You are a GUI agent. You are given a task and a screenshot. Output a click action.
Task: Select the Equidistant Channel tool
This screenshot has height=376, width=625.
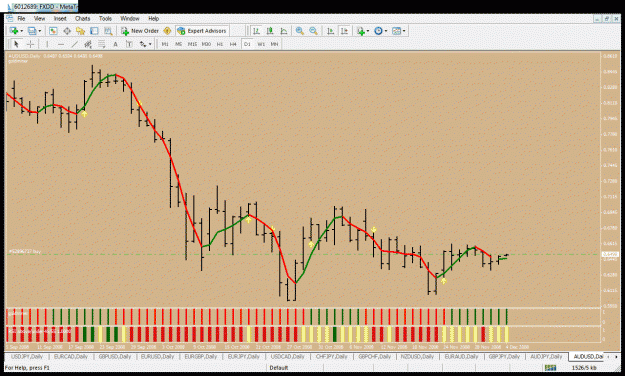88,44
